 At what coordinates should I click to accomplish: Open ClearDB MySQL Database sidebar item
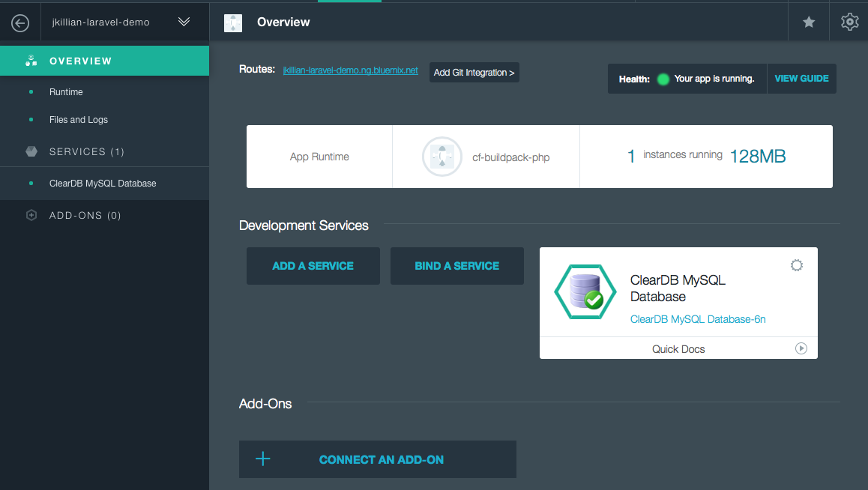tap(103, 184)
